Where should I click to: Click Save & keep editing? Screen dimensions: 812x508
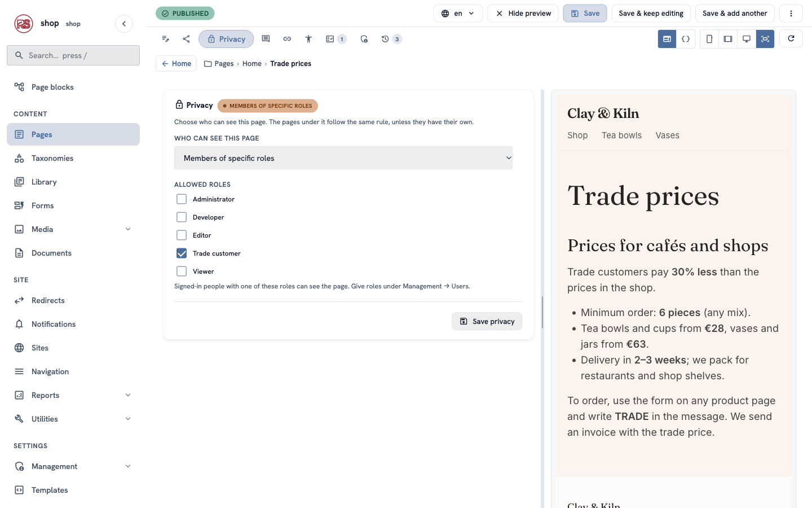point(651,14)
